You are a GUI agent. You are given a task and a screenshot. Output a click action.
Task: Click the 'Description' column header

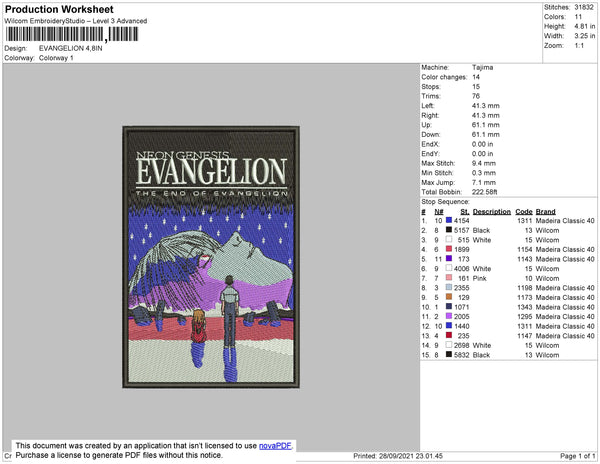tap(492, 212)
